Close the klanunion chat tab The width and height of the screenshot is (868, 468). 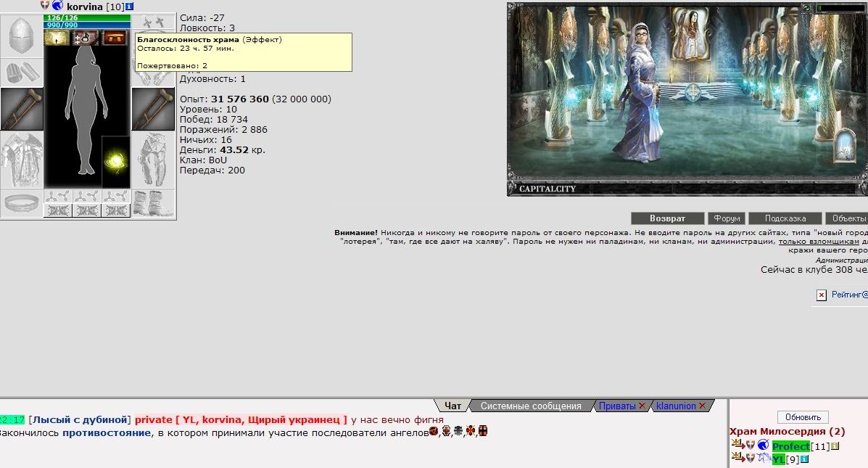(x=703, y=406)
